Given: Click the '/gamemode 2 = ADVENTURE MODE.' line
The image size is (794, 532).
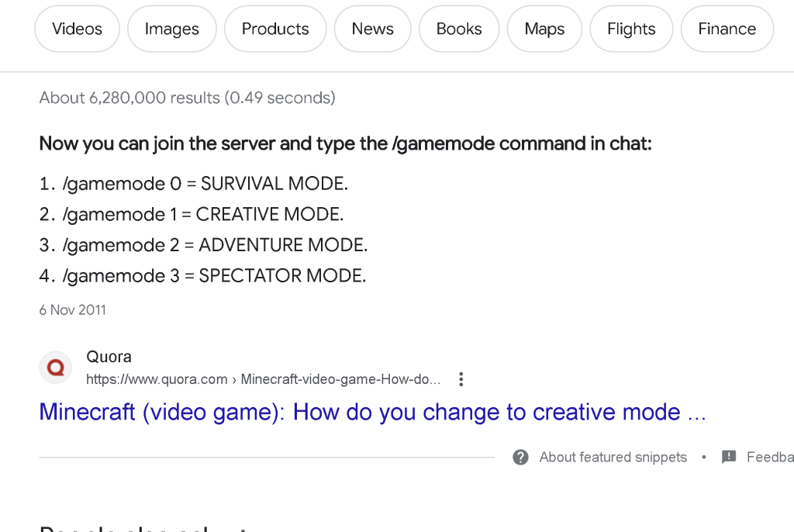Looking at the screenshot, I should (x=216, y=245).
